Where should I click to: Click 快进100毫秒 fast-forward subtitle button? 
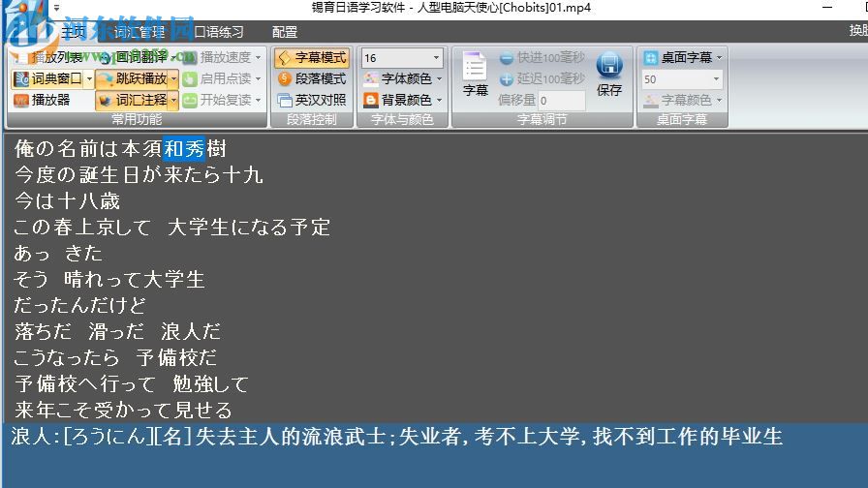542,57
